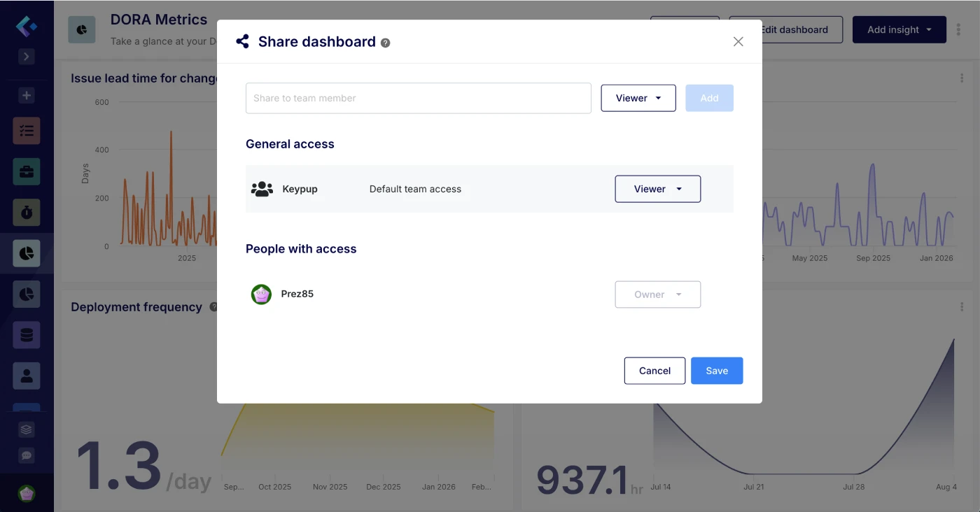This screenshot has width=980, height=512.
Task: Click the plus icon in the sidebar
Action: pos(27,95)
